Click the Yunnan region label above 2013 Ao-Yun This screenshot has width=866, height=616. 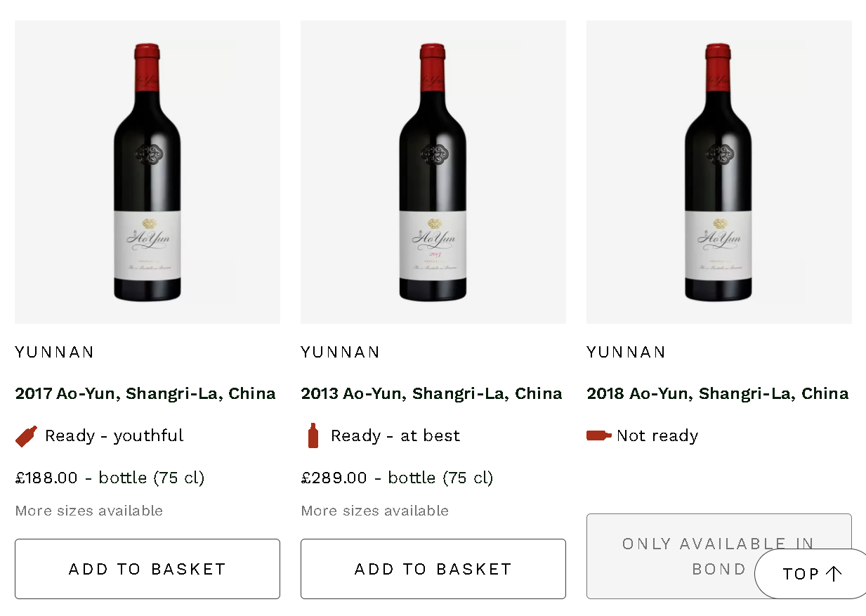coord(341,352)
